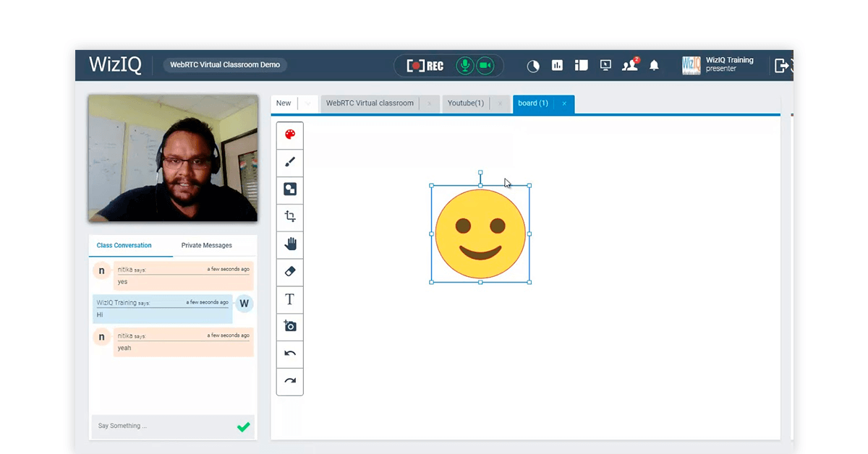Close the Youtube(1) tab

pyautogui.click(x=499, y=103)
